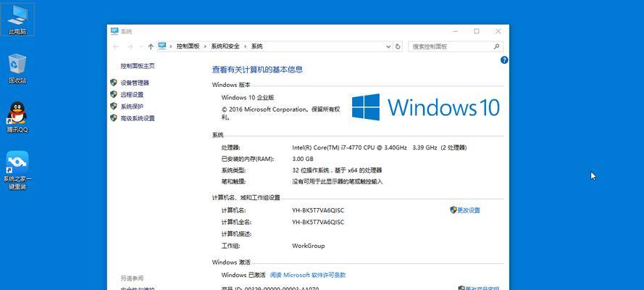The width and height of the screenshot is (644, 290).
Task: Click Windows 已激活 status text
Action: click(x=243, y=275)
